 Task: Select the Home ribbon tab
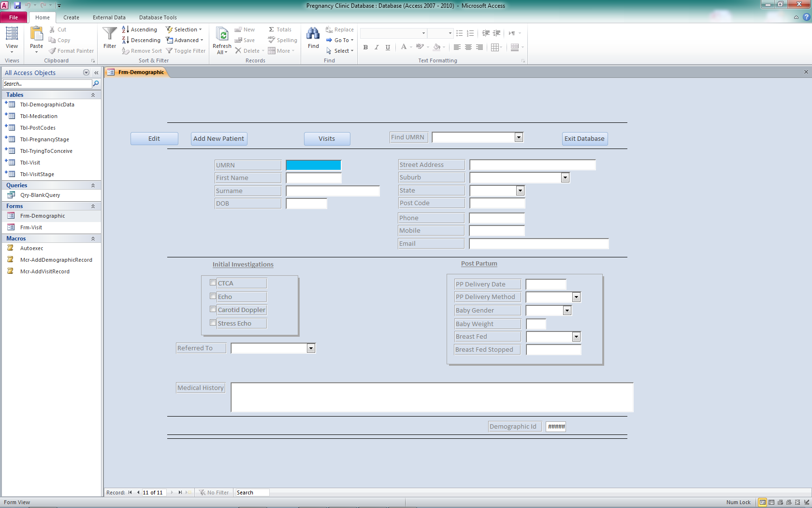[x=43, y=17]
